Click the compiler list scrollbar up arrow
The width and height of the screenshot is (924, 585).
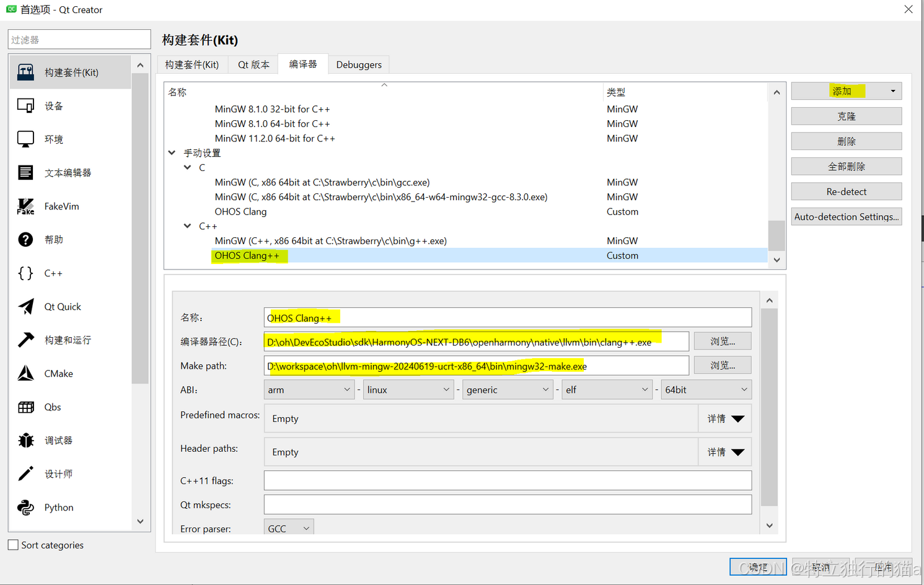777,92
